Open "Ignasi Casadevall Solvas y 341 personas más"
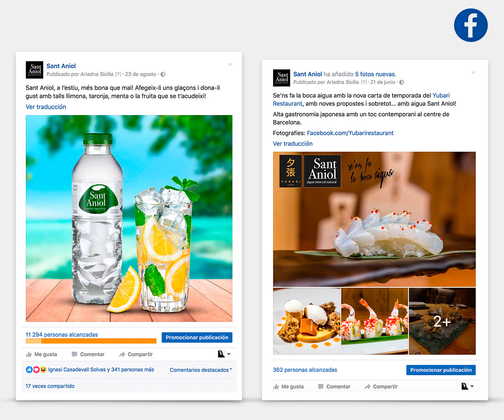504x420 pixels. 101,370
